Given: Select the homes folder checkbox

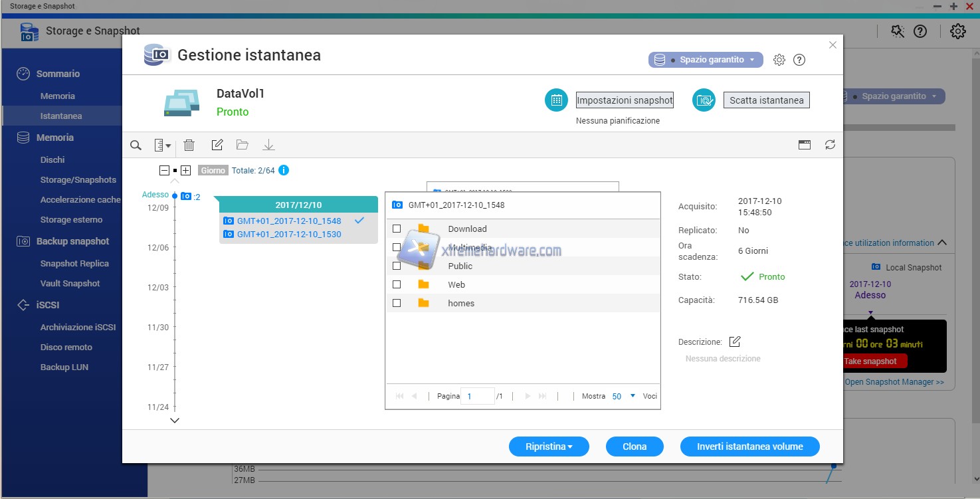Looking at the screenshot, I should point(397,303).
